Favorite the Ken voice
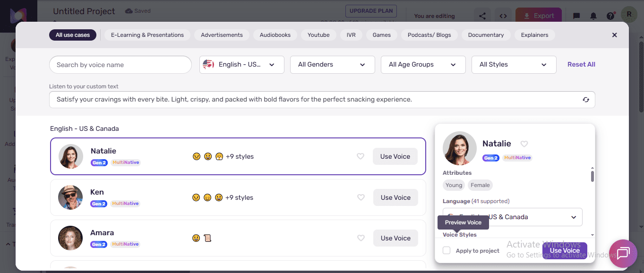Screen dimensions: 644x273 tap(361, 197)
